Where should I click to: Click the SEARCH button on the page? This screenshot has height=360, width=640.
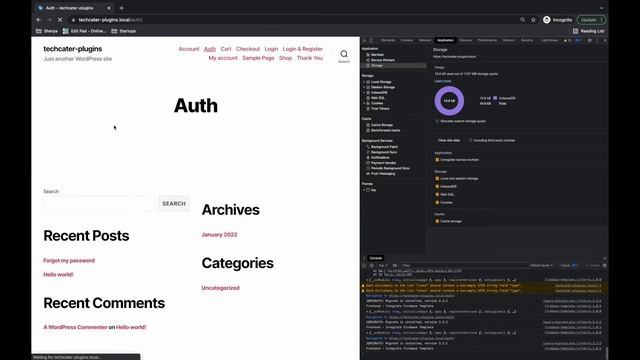174,204
